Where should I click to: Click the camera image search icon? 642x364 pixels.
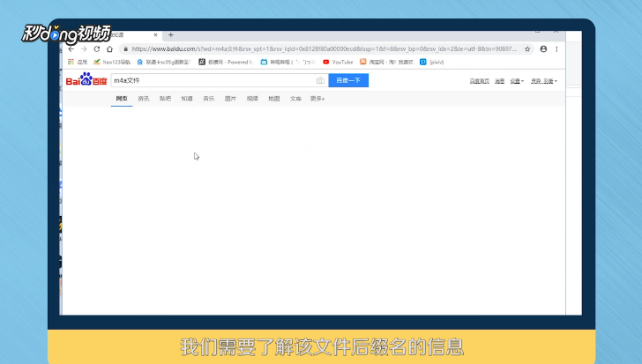coord(320,80)
